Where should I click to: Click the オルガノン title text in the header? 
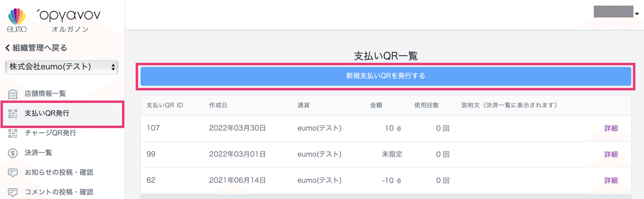coord(70,29)
